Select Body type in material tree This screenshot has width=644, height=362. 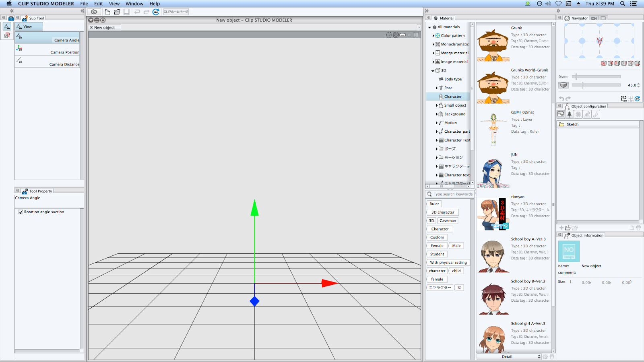pyautogui.click(x=453, y=79)
